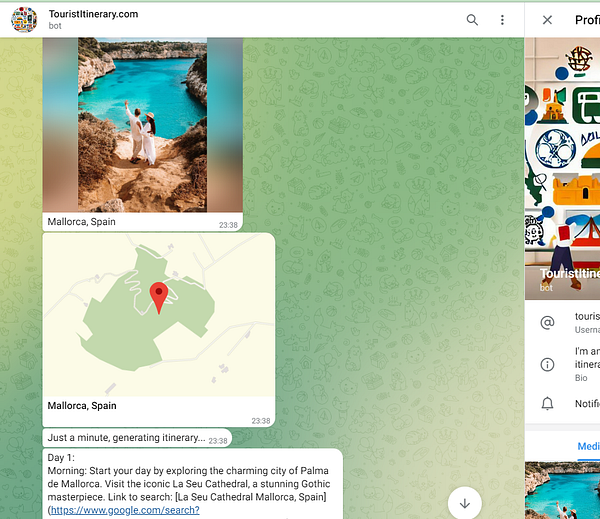Open the Mallorca beach photo in the chat

[x=142, y=125]
